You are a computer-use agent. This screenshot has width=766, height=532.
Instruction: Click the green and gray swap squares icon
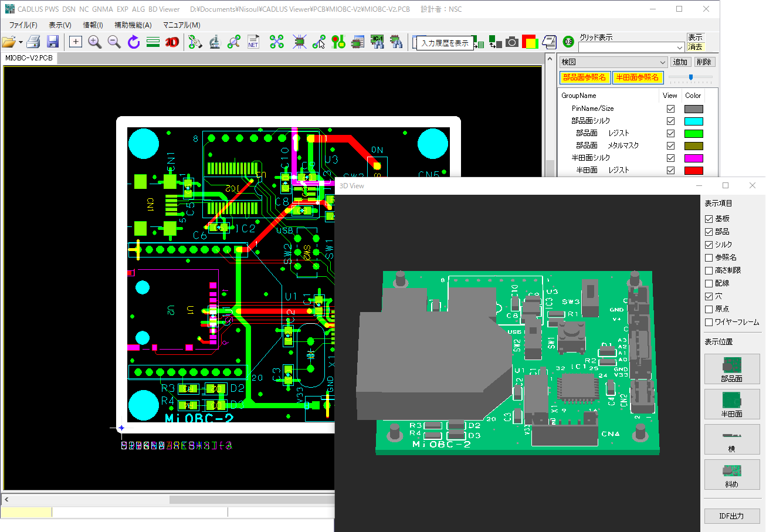coord(495,42)
